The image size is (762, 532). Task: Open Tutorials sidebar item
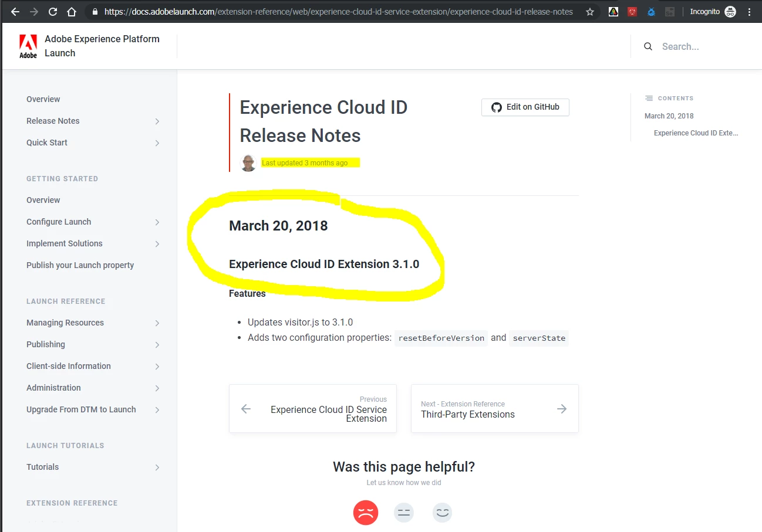point(43,467)
